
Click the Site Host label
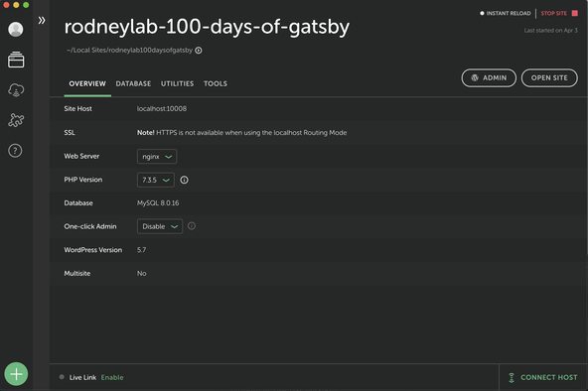pyautogui.click(x=78, y=108)
